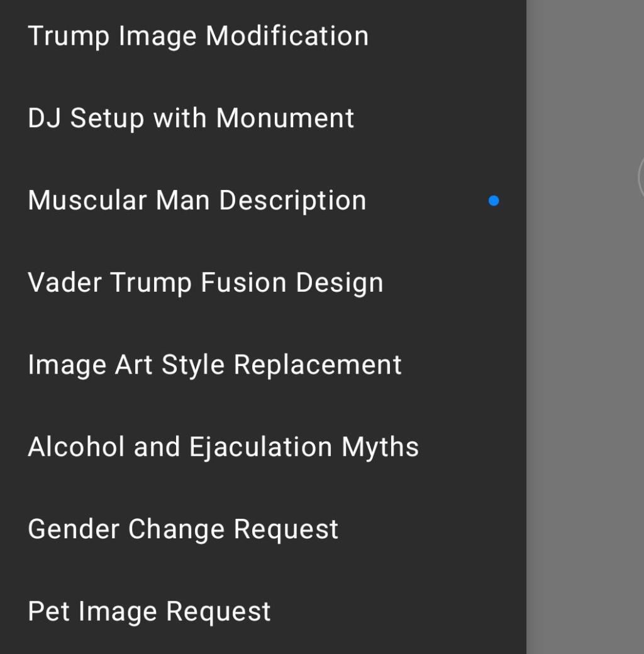The height and width of the screenshot is (654, 644).
Task: Choose the history item about art style
Action: pyautogui.click(x=263, y=365)
